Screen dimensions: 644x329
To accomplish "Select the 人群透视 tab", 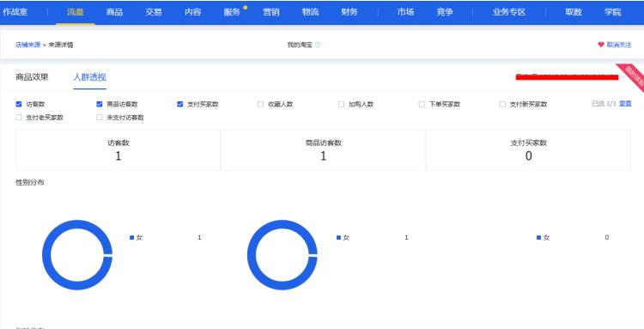I will pos(89,77).
